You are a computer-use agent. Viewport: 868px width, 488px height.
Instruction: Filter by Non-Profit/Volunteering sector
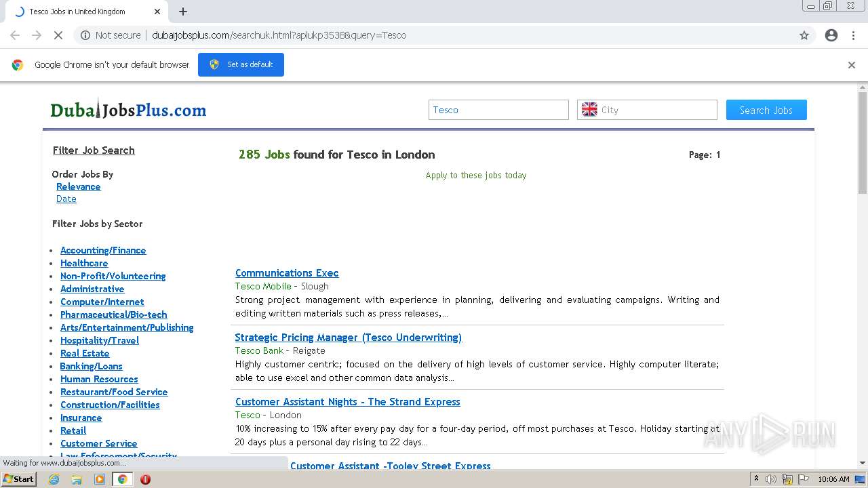tap(113, 276)
